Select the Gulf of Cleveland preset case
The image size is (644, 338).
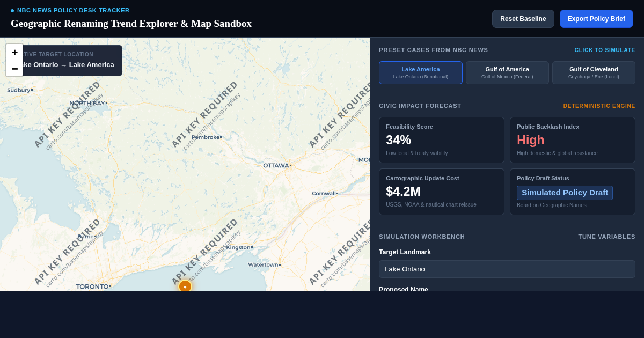click(x=594, y=72)
